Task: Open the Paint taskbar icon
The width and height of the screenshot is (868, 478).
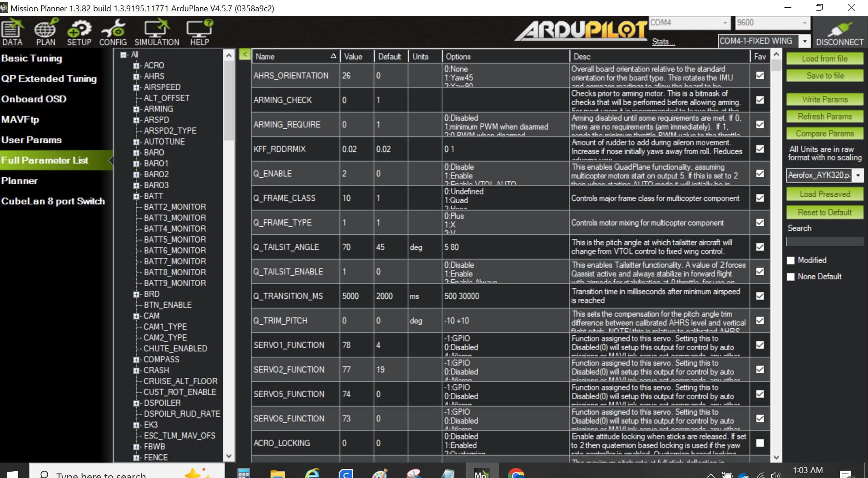Action: pos(380,473)
